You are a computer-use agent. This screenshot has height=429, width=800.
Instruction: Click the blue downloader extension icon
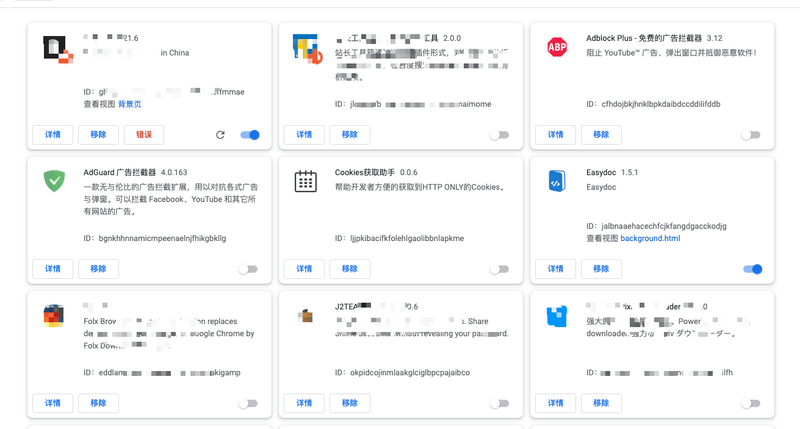click(x=557, y=316)
